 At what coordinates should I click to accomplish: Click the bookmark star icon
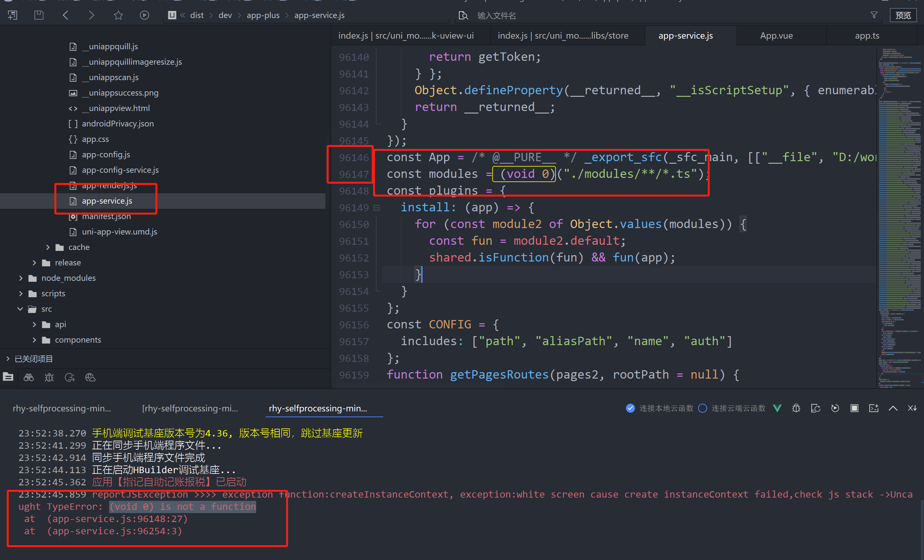click(118, 15)
